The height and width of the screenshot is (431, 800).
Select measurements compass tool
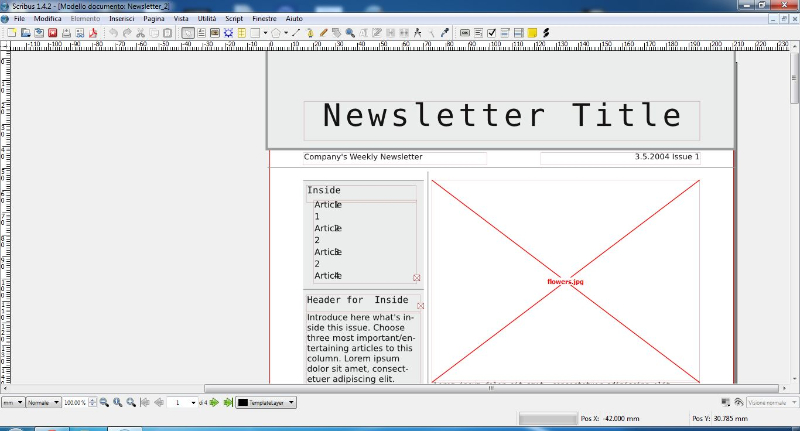pos(417,33)
